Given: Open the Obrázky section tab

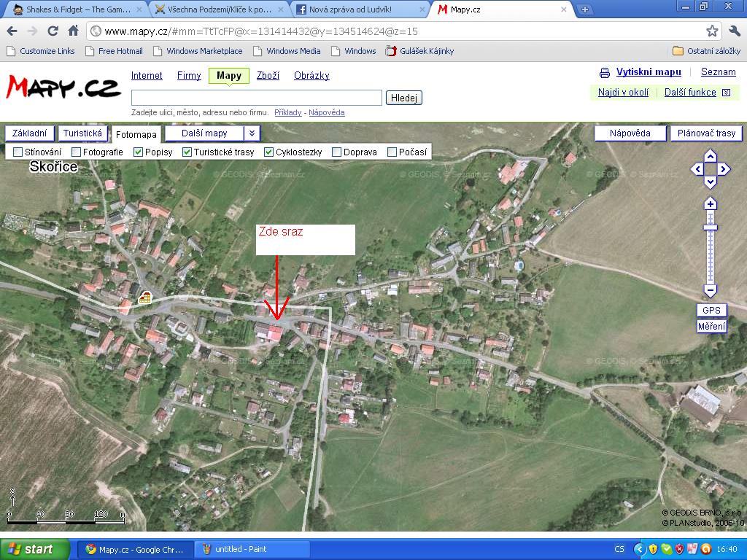Looking at the screenshot, I should click(x=311, y=76).
